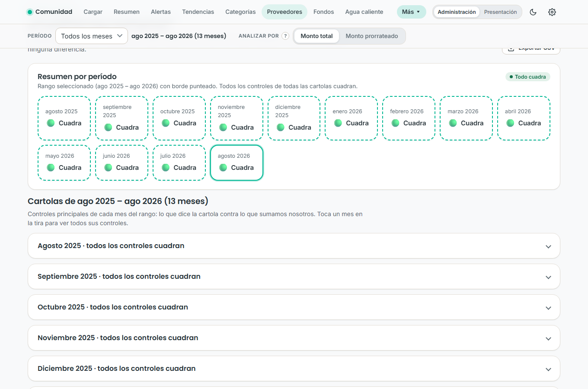The width and height of the screenshot is (588, 389).
Task: Click the ago 2025 – ago 2026 (13 meses) range text
Action: pos(179,36)
